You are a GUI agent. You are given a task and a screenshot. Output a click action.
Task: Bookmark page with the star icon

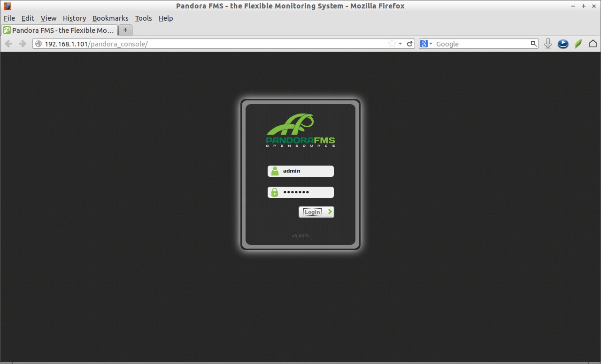pos(392,44)
